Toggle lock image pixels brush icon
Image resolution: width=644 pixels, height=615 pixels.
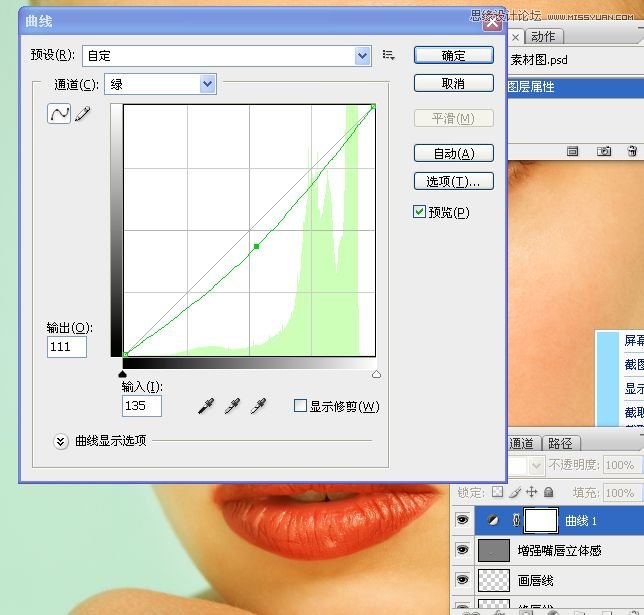(515, 492)
